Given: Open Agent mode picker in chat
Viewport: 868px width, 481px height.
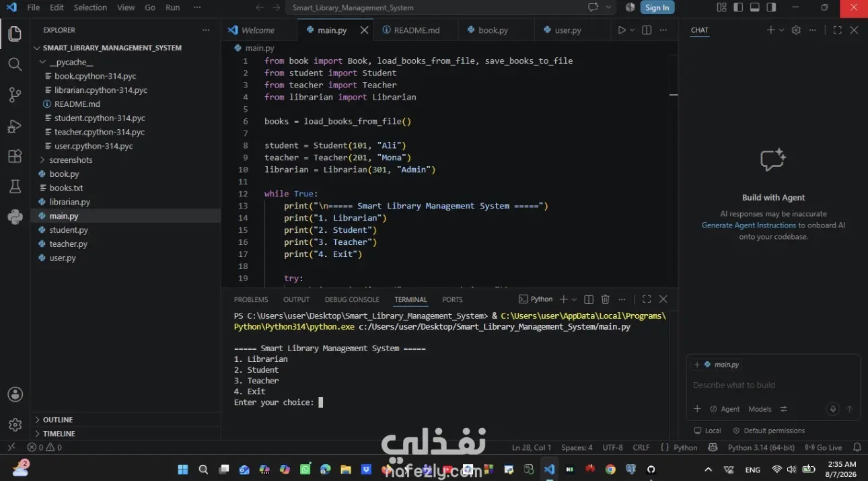Looking at the screenshot, I should tap(725, 409).
